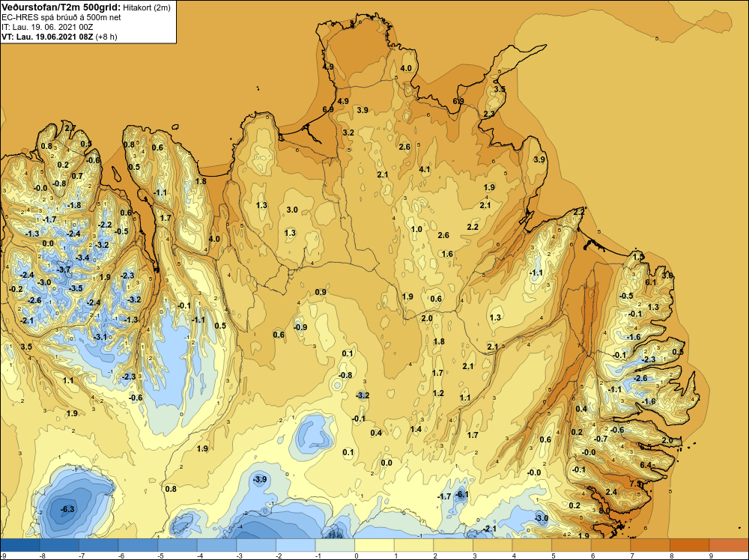Image resolution: width=749 pixels, height=560 pixels.
Task: Click the legend swatch between -1 and 0
Action: (x=336, y=545)
